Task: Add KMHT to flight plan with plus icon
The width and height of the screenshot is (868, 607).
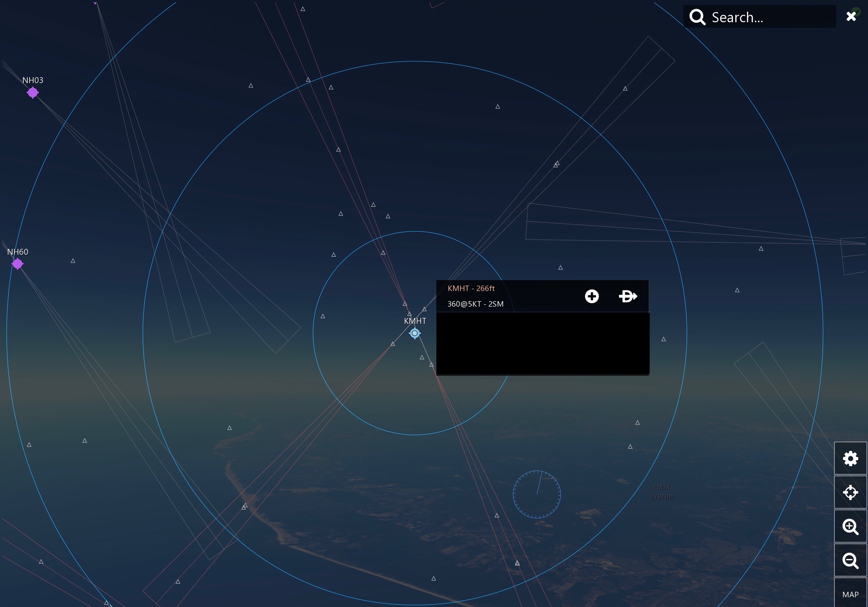Action: point(592,296)
